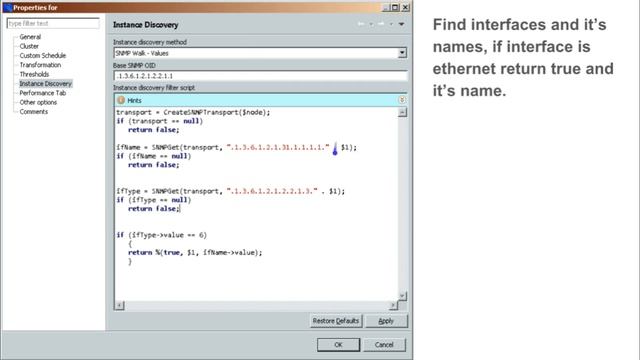Image resolution: width=640 pixels, height=360 pixels.
Task: Confirm with the OK button
Action: [338, 345]
